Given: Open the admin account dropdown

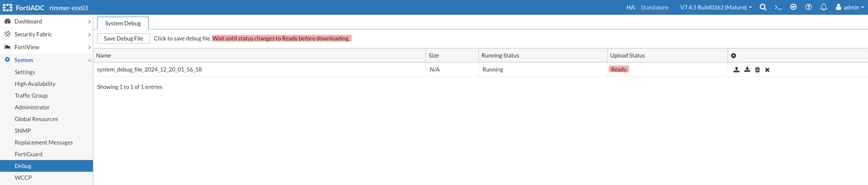Looking at the screenshot, I should [850, 7].
